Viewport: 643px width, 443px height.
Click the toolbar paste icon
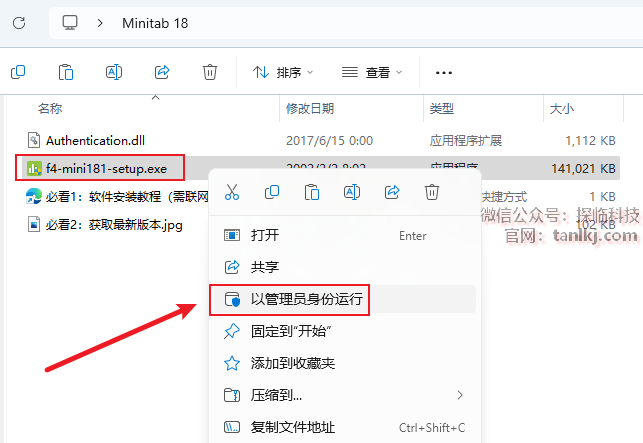pos(66,72)
